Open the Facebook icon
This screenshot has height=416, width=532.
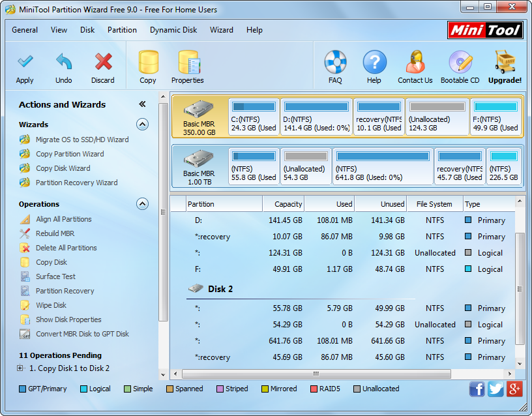[477, 389]
